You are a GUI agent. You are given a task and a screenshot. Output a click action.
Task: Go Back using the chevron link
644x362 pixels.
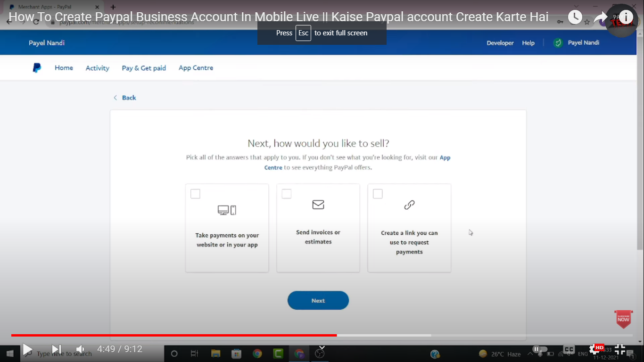click(x=124, y=98)
